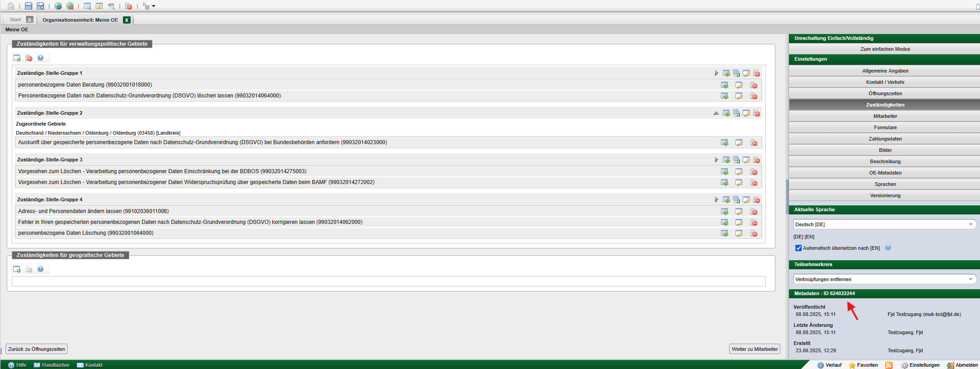980x369 pixels.
Task: Uncheck 'Automatisch übersetzen nach [EN]' checkbox
Action: (x=799, y=248)
